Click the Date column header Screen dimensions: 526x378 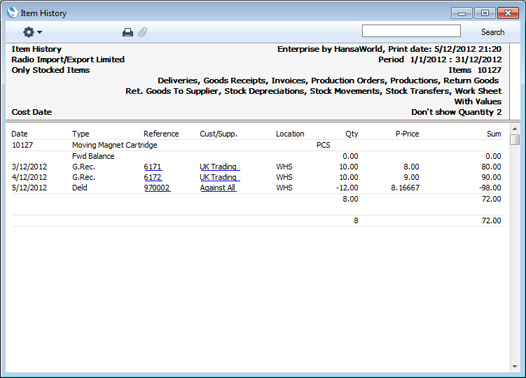[x=19, y=134]
